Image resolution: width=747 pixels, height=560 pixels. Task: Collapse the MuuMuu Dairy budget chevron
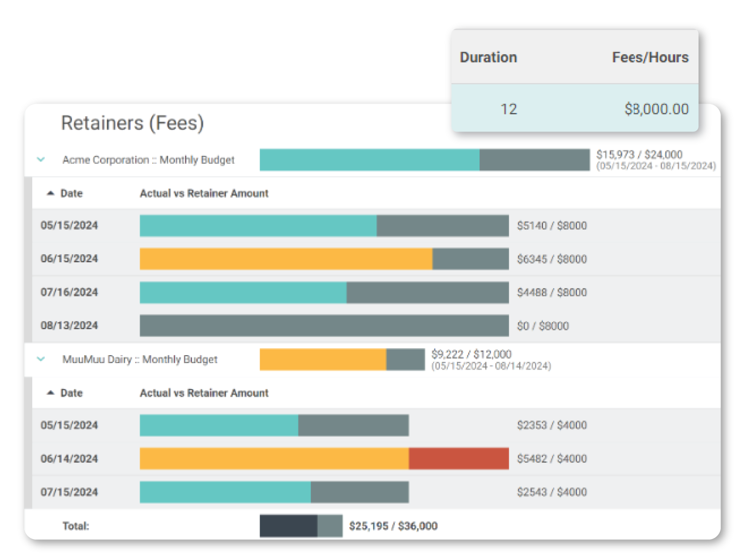(41, 359)
